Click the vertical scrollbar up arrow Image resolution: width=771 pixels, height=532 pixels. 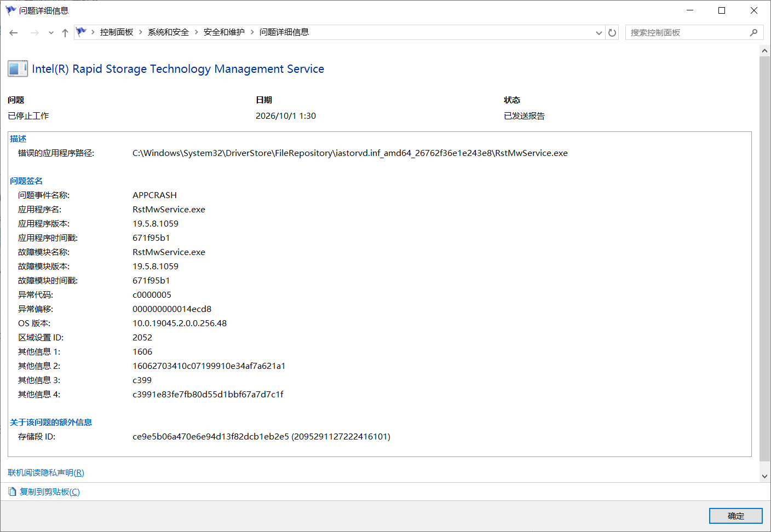pos(764,50)
